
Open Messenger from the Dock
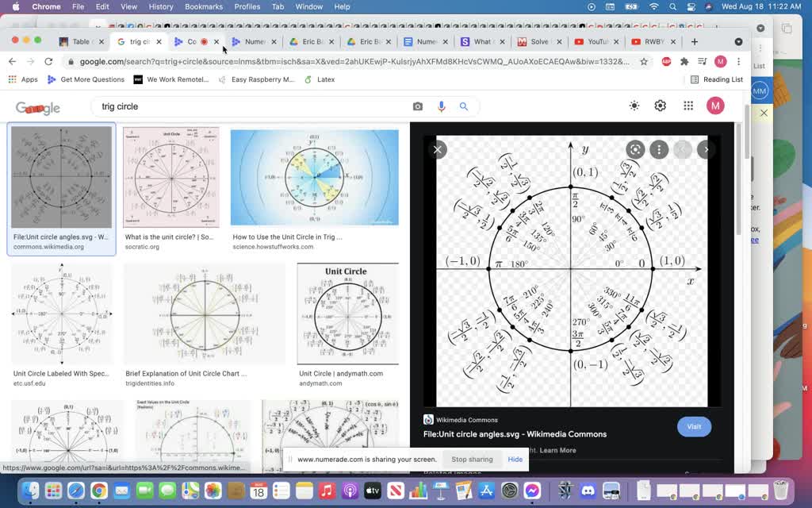click(532, 490)
